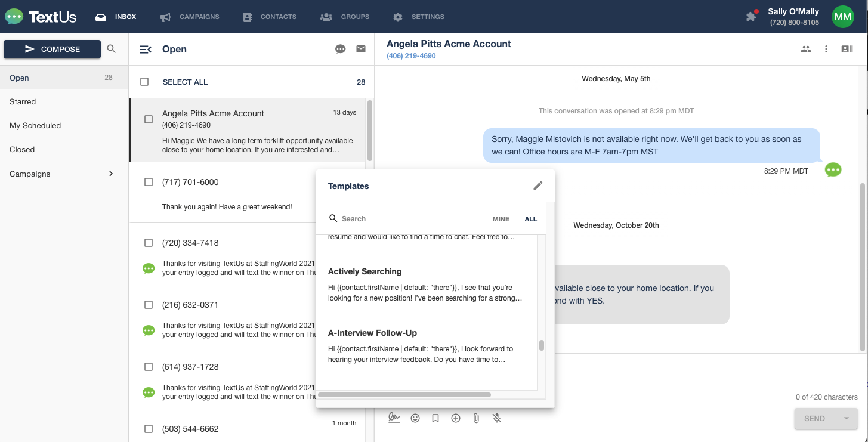Click the envelope icon in Open header

coord(361,49)
